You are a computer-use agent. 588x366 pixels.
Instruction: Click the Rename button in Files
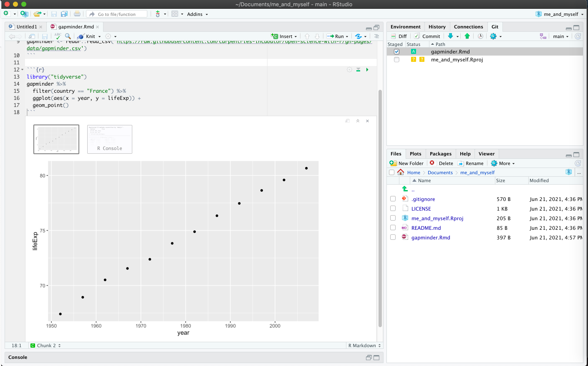pos(471,163)
